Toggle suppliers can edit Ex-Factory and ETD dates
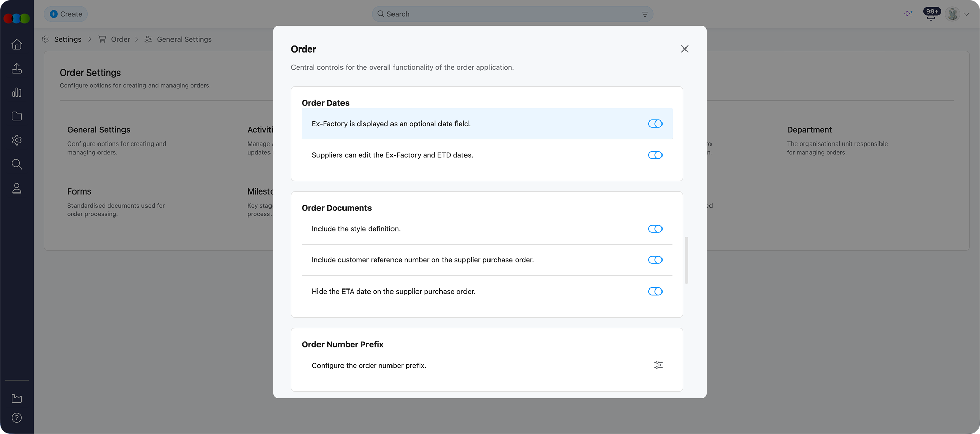This screenshot has height=434, width=980. coord(655,155)
